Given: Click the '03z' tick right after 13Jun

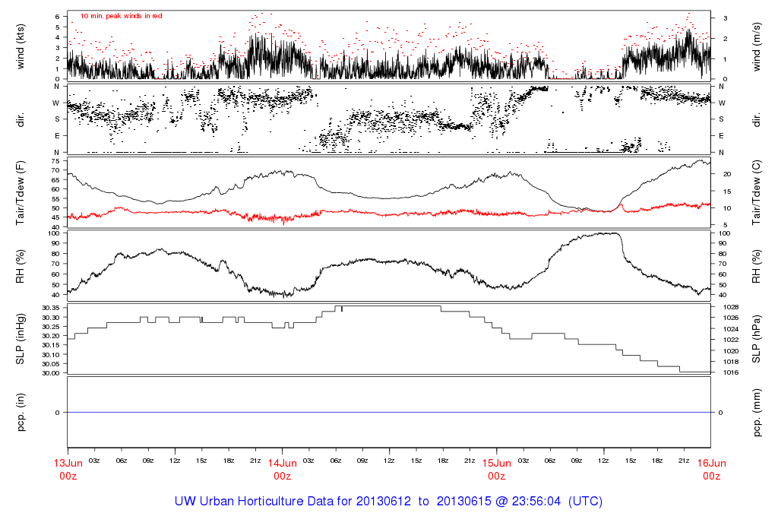Looking at the screenshot, I should click(x=94, y=461).
